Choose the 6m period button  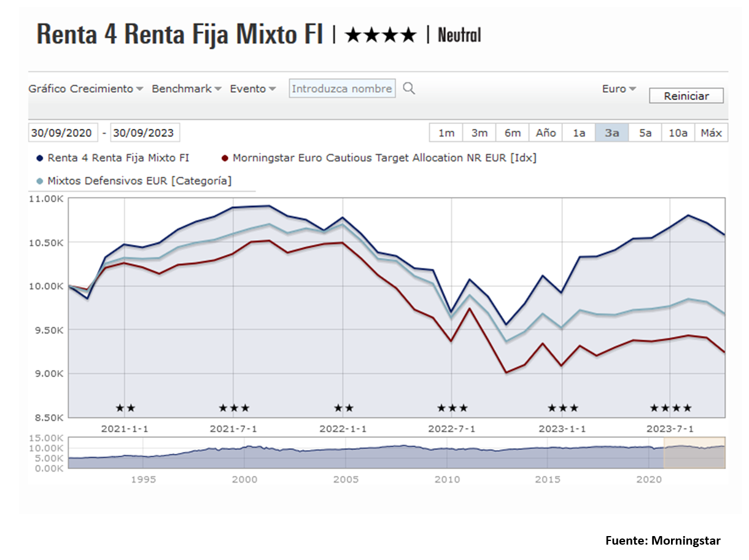[x=513, y=133]
